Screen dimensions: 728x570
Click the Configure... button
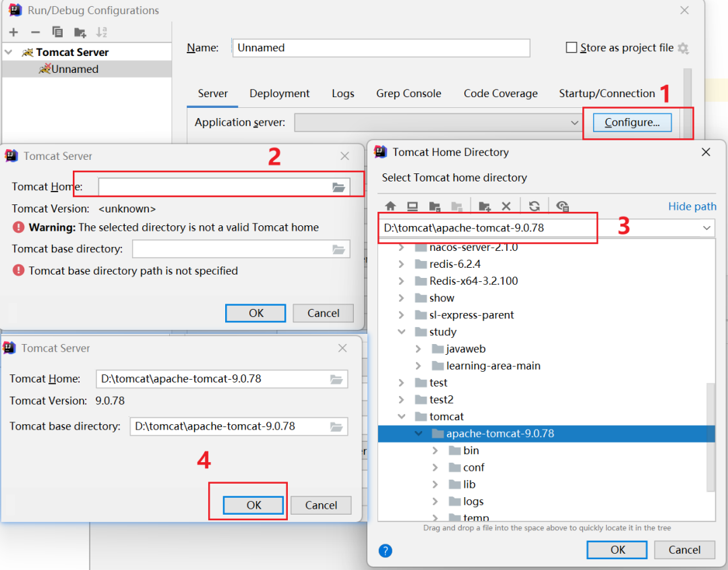(x=632, y=123)
